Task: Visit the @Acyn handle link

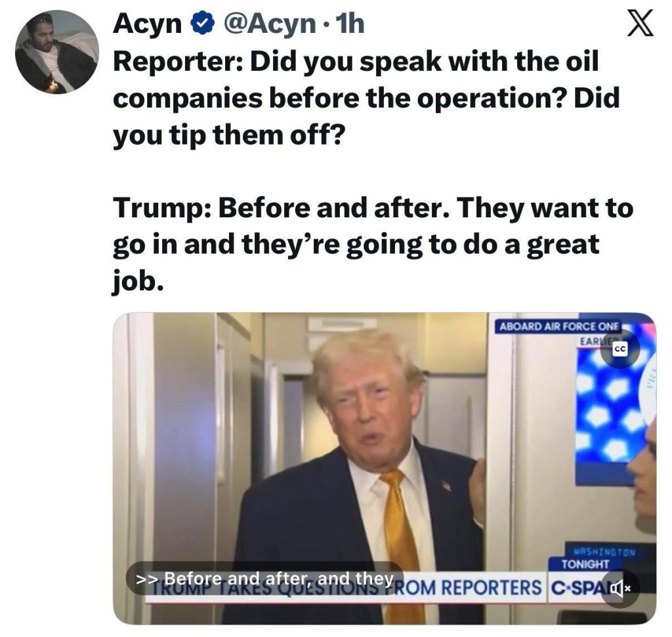Action: click(x=269, y=24)
